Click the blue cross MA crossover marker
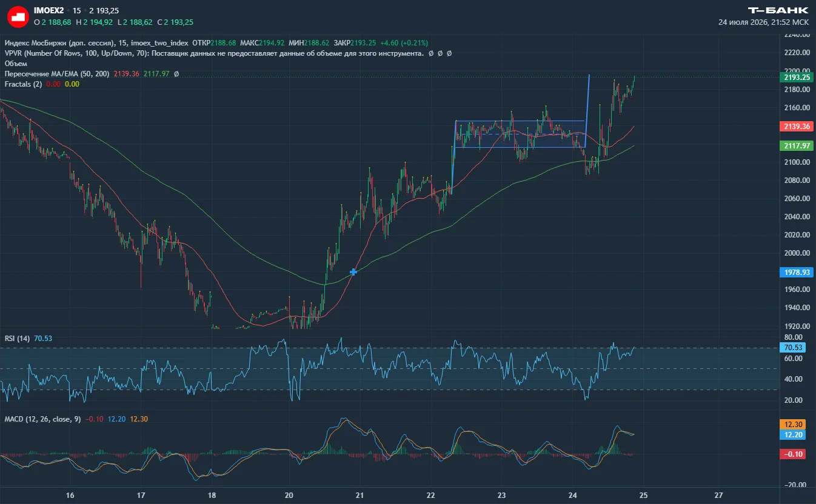 [x=353, y=272]
